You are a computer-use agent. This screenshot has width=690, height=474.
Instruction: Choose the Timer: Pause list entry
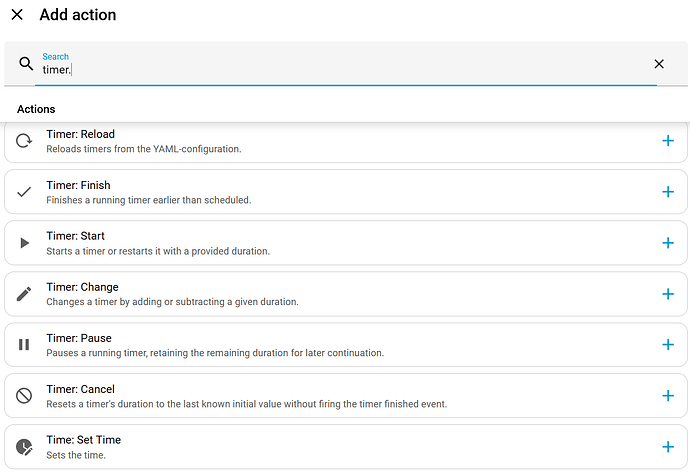click(300, 345)
